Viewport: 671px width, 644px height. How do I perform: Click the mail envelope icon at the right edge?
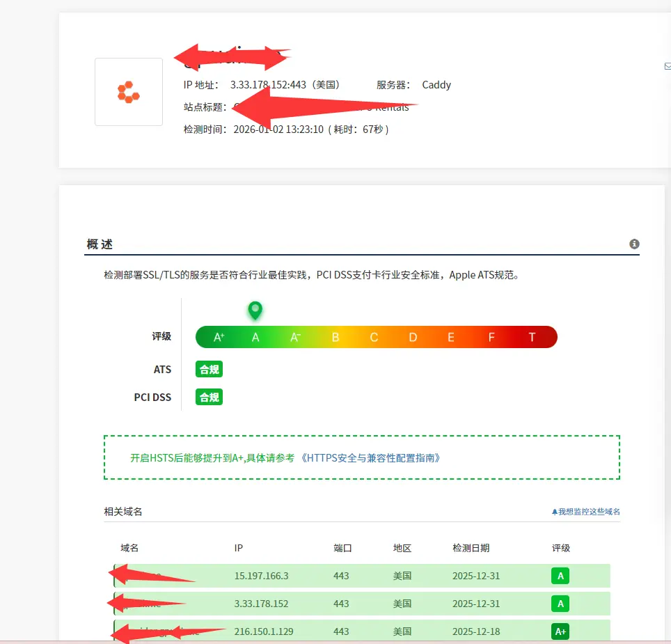click(x=668, y=66)
